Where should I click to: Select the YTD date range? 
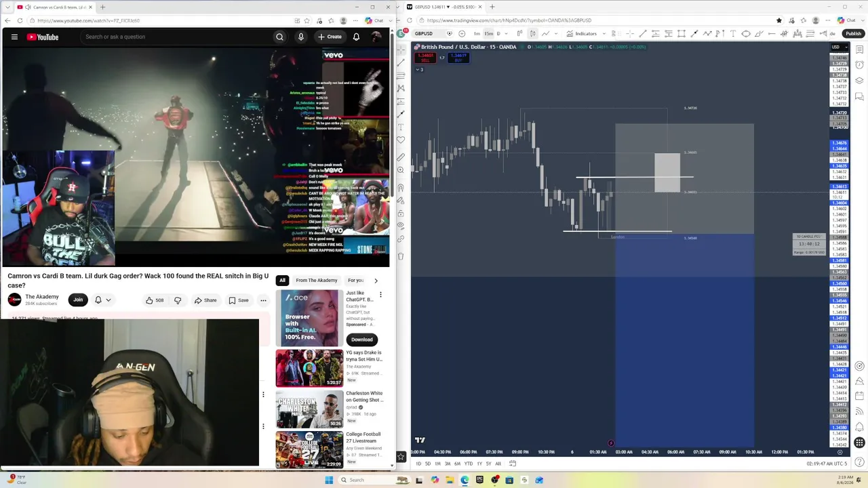(x=468, y=464)
